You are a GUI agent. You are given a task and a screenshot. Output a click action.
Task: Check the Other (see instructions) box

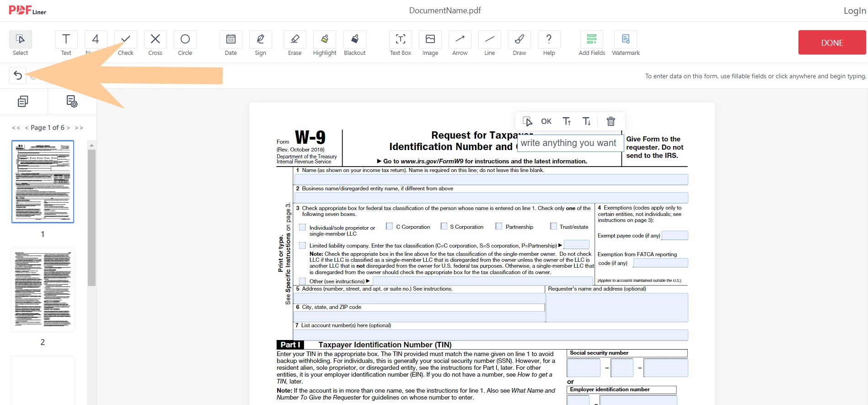tap(302, 281)
